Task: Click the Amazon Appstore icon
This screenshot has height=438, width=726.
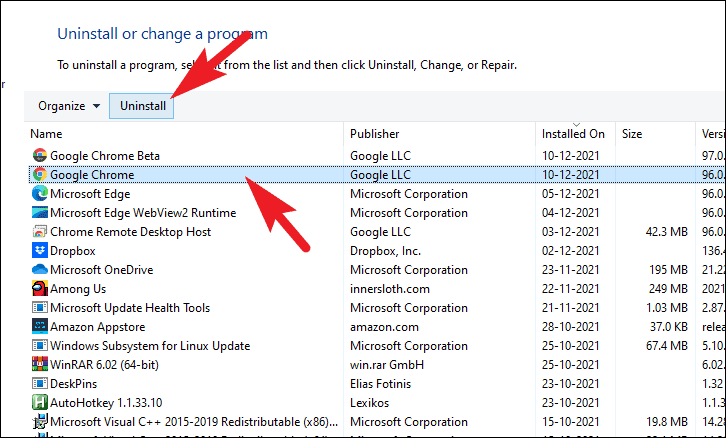Action: pos(40,326)
